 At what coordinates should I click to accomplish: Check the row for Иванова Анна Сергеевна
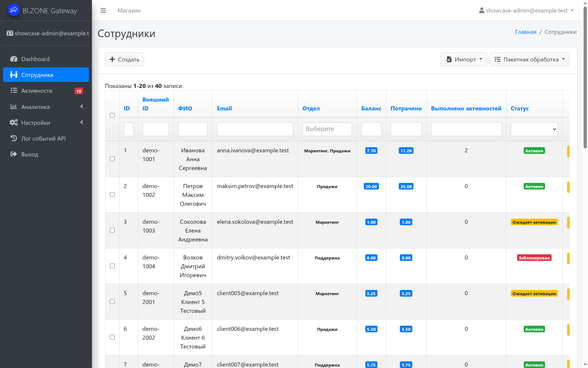click(112, 159)
